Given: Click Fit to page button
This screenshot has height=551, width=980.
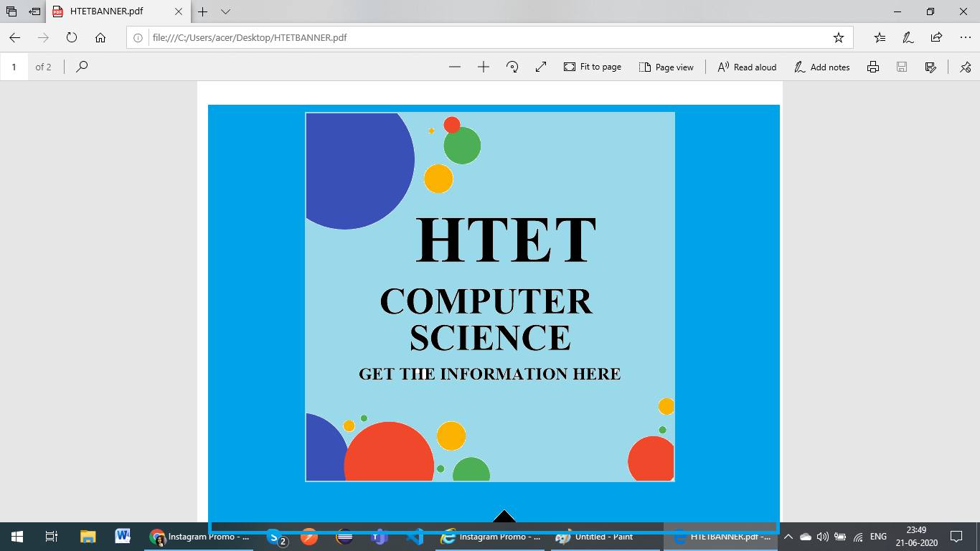Looking at the screenshot, I should (593, 67).
